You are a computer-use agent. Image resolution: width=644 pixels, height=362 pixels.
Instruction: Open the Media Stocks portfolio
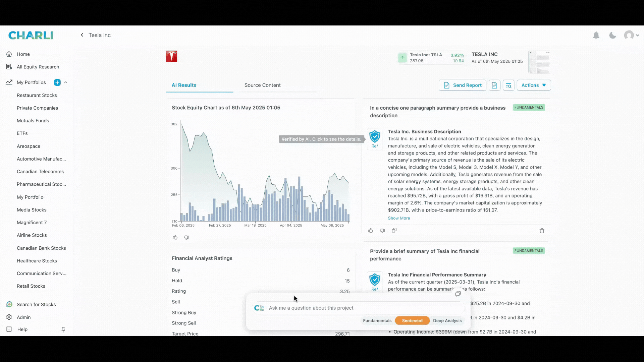pyautogui.click(x=32, y=210)
